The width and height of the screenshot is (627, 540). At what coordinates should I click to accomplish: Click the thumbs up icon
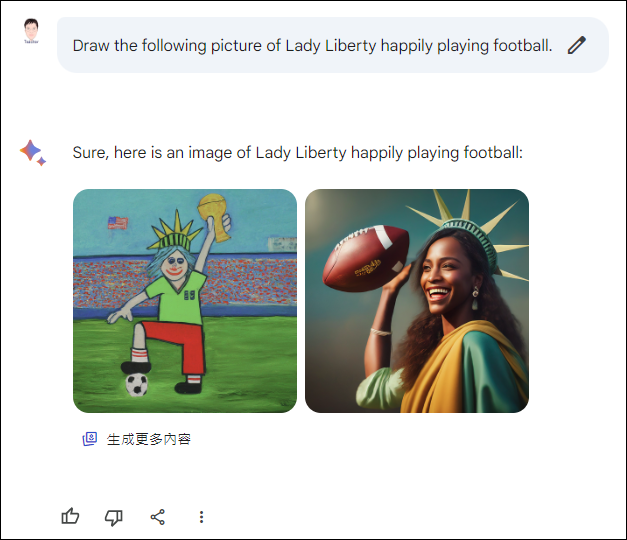click(x=70, y=516)
